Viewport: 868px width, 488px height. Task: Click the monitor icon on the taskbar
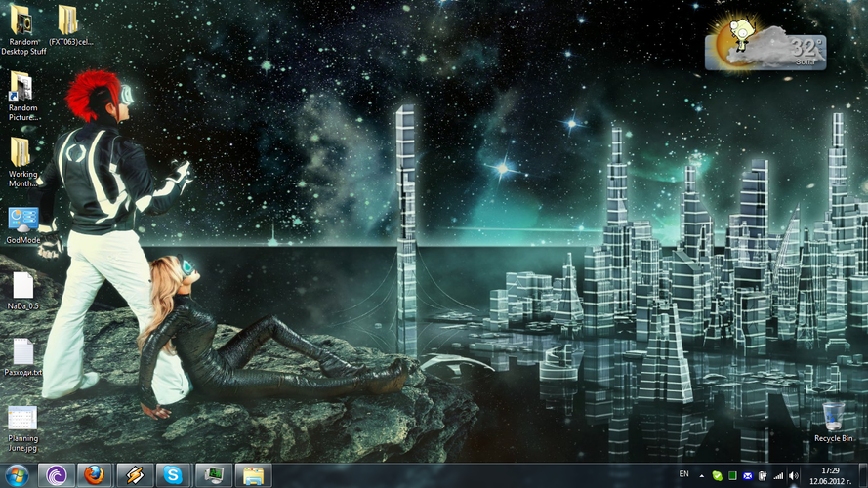click(213, 475)
